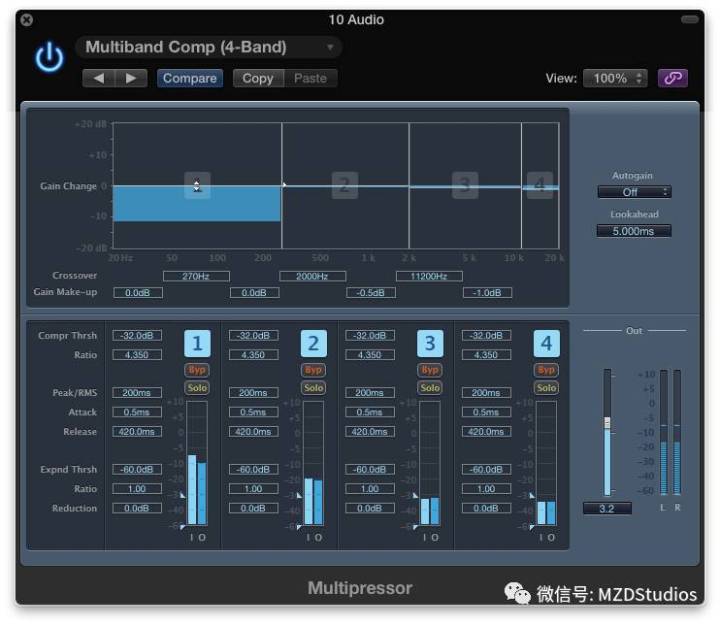Click the 2000Hz crossover field

[312, 276]
